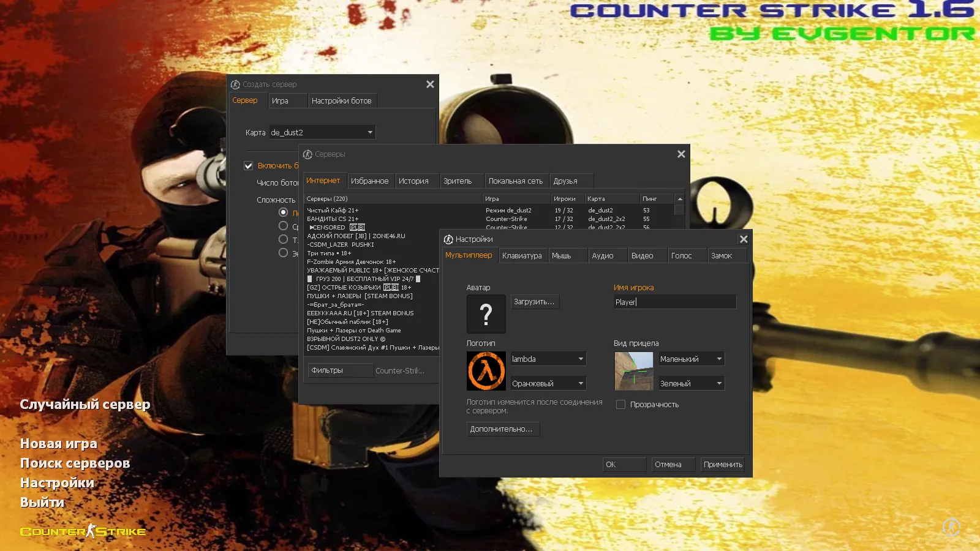Click the Имя игрока name input field
Screen dimensions: 980x551
click(674, 302)
